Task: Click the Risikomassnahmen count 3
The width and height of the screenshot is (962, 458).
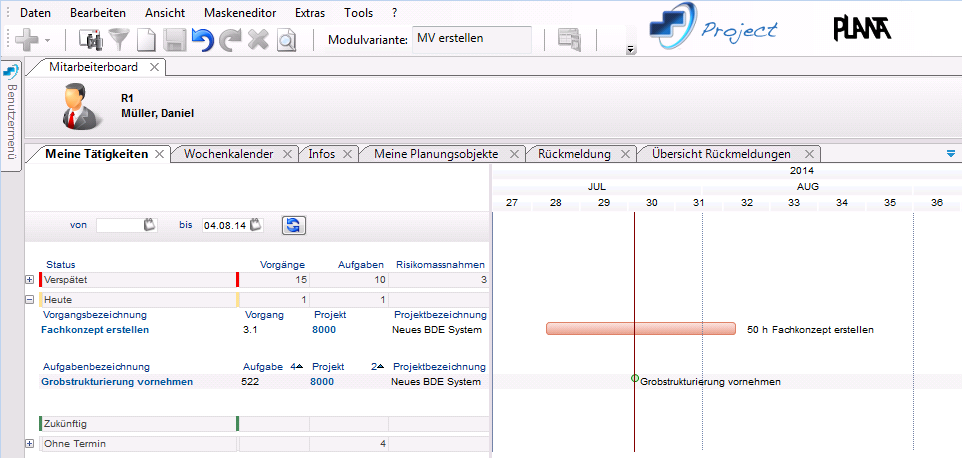Action: (483, 280)
